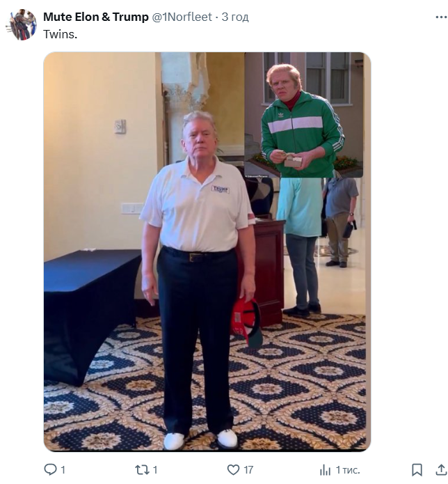This screenshot has height=484, width=448.
Task: Click the red cap held in the photo
Action: point(247,321)
